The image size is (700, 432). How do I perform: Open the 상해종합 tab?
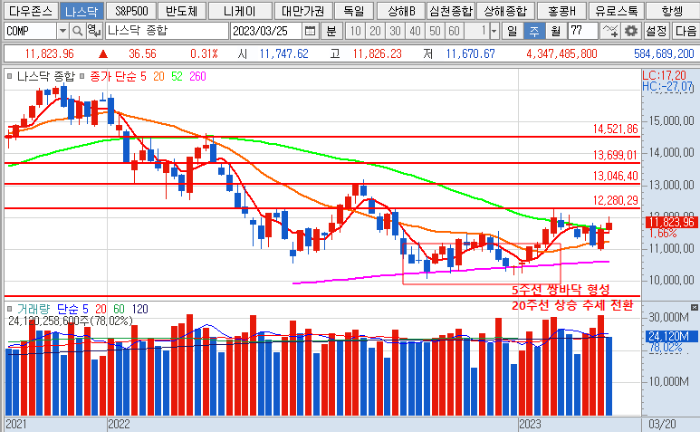point(505,11)
